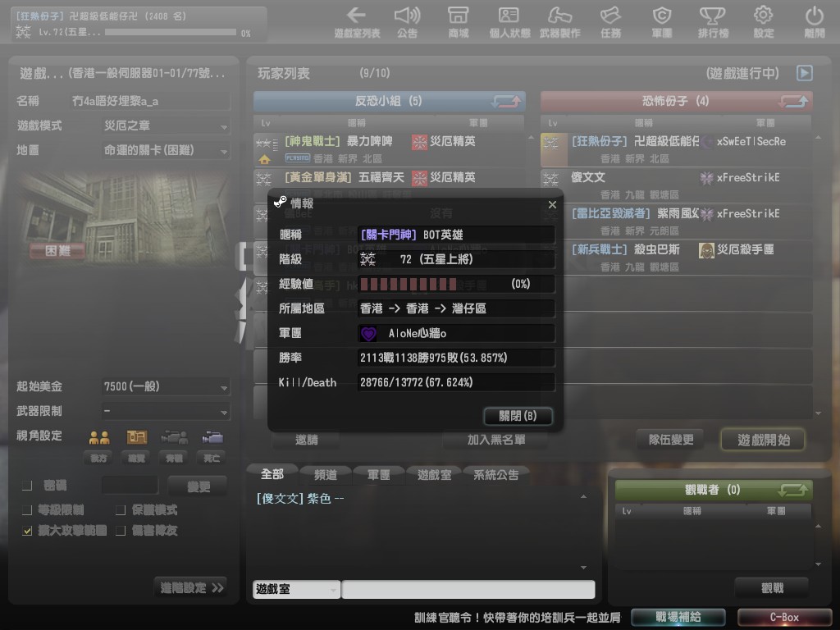The image size is (840, 630).
Task: Click the top-left level experience bar
Action: pyautogui.click(x=171, y=33)
